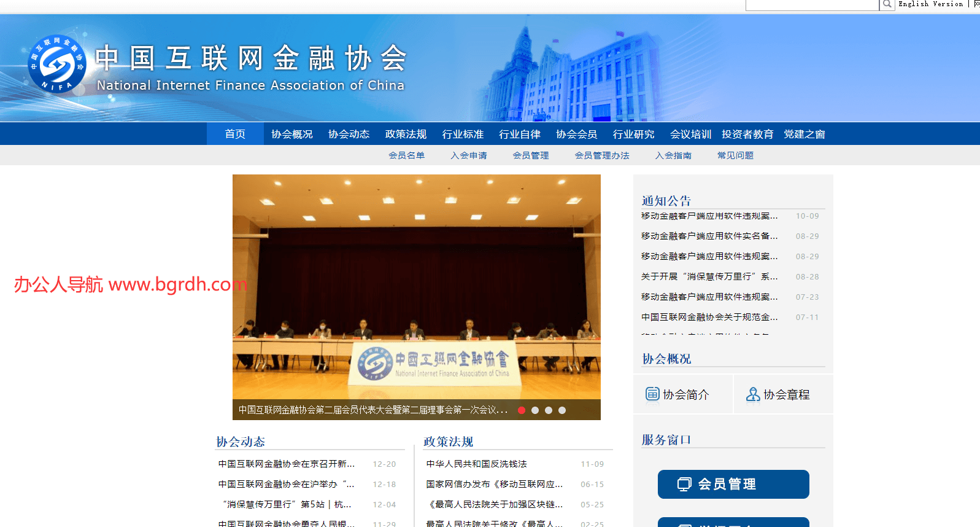
Task: Open news 中国互联网金融协会在京召开新
Action: coord(287,464)
